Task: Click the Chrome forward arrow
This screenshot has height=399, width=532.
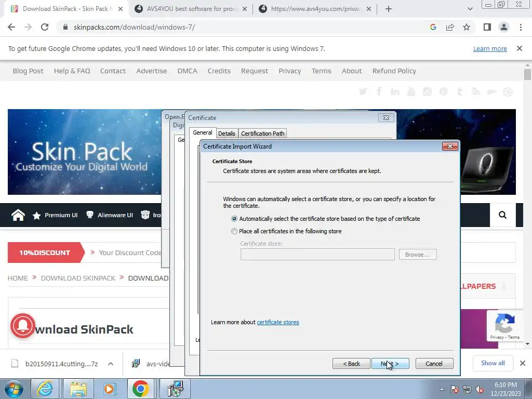Action: (28, 27)
